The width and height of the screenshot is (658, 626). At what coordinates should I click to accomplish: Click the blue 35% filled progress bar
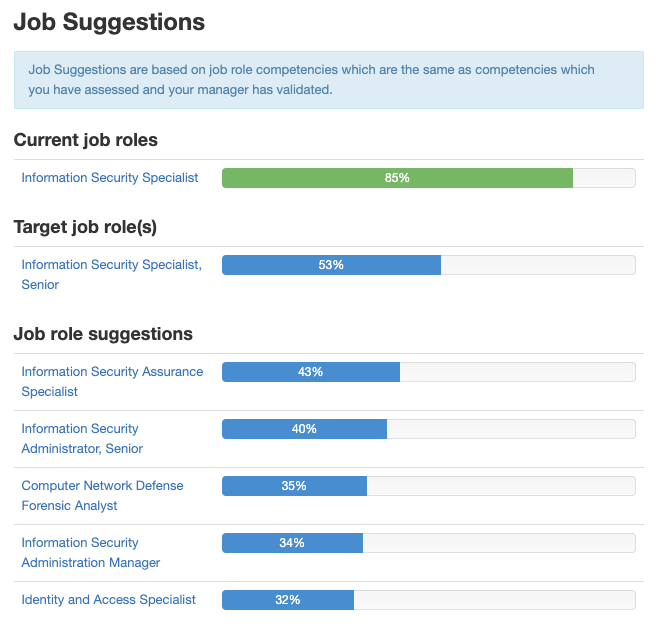[x=294, y=486]
